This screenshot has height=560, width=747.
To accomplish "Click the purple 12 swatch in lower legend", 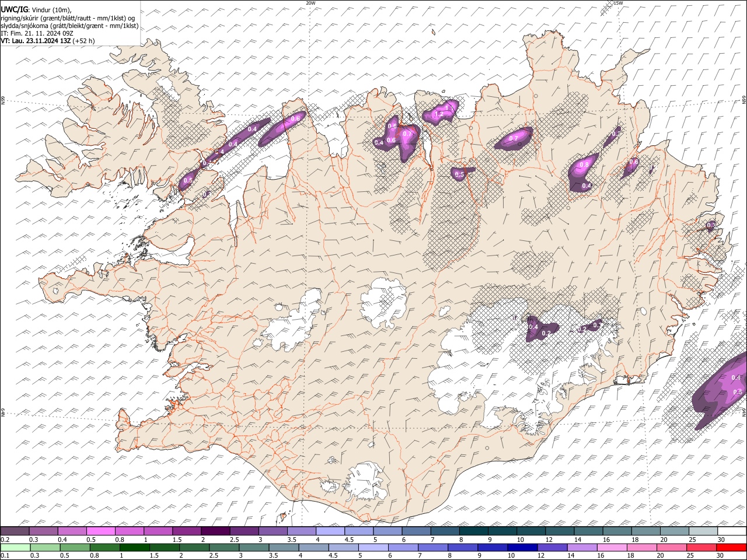I will point(552,548).
